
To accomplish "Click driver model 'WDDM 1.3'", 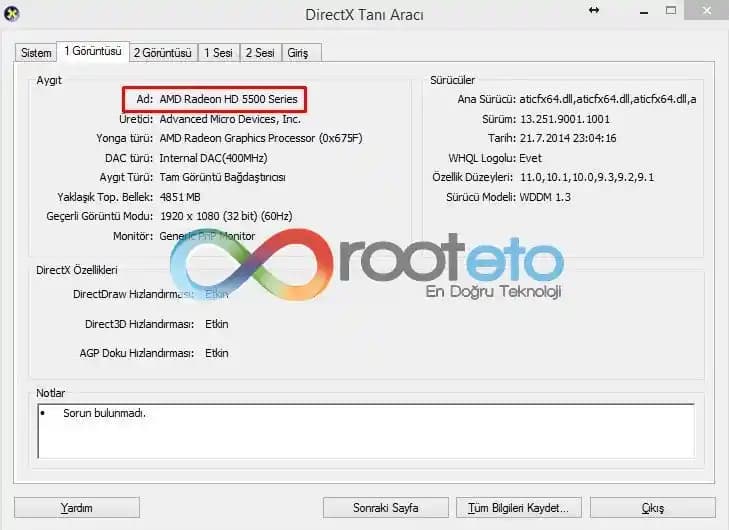I will tap(545, 197).
